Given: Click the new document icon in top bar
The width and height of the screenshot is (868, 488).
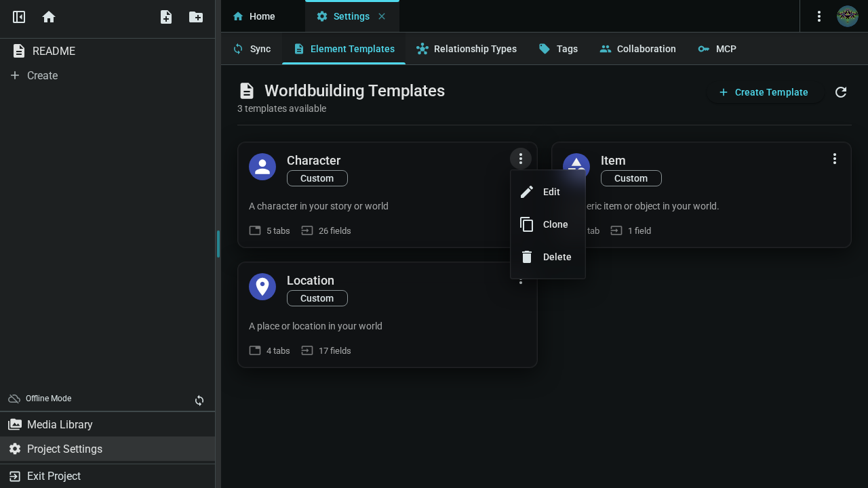Looking at the screenshot, I should pyautogui.click(x=165, y=17).
